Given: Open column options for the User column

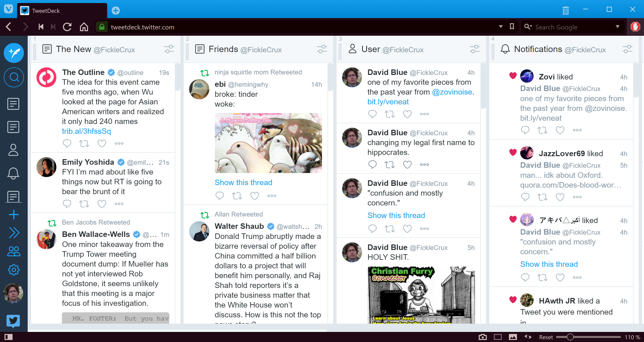Looking at the screenshot, I should [474, 49].
